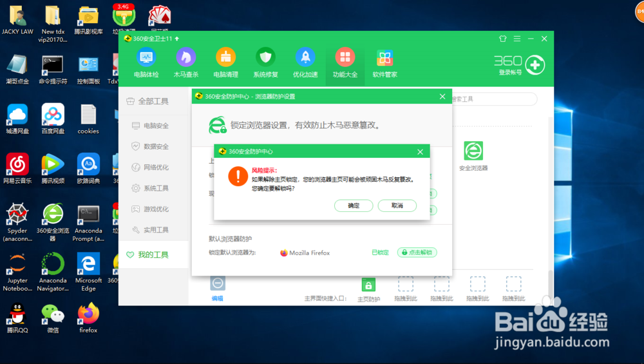Open 系统修复 shield icon
The image size is (644, 364).
pyautogui.click(x=265, y=57)
